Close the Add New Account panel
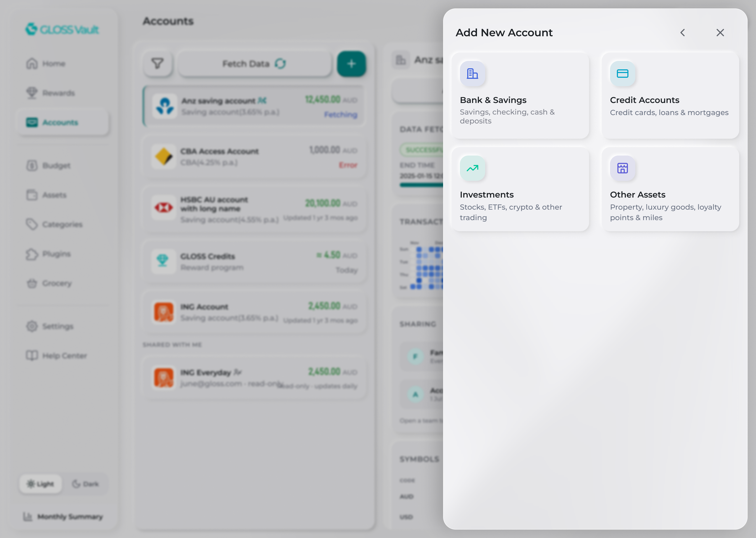The height and width of the screenshot is (538, 756). pos(720,33)
